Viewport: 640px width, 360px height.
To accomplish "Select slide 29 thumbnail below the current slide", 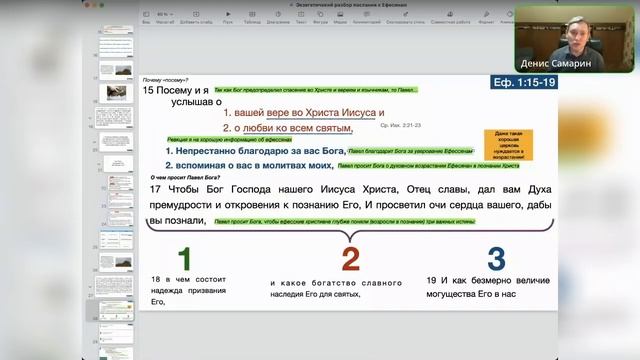I will tap(116, 334).
